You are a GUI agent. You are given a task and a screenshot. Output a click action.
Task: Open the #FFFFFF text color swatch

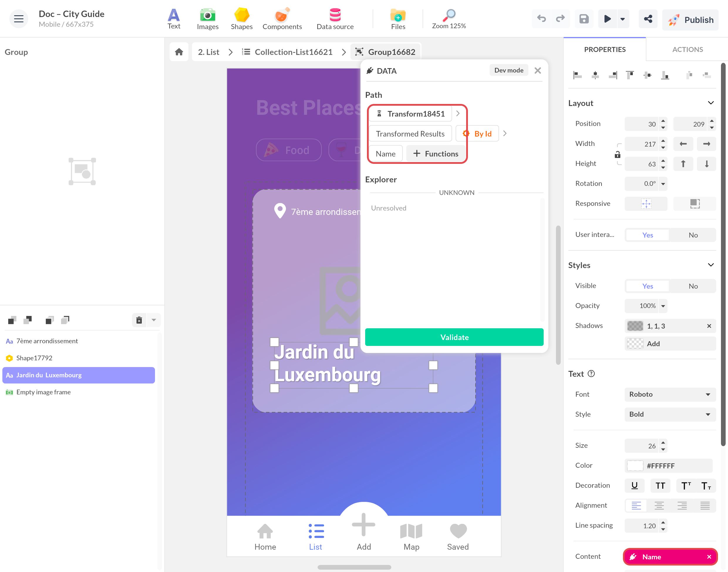pyautogui.click(x=635, y=466)
